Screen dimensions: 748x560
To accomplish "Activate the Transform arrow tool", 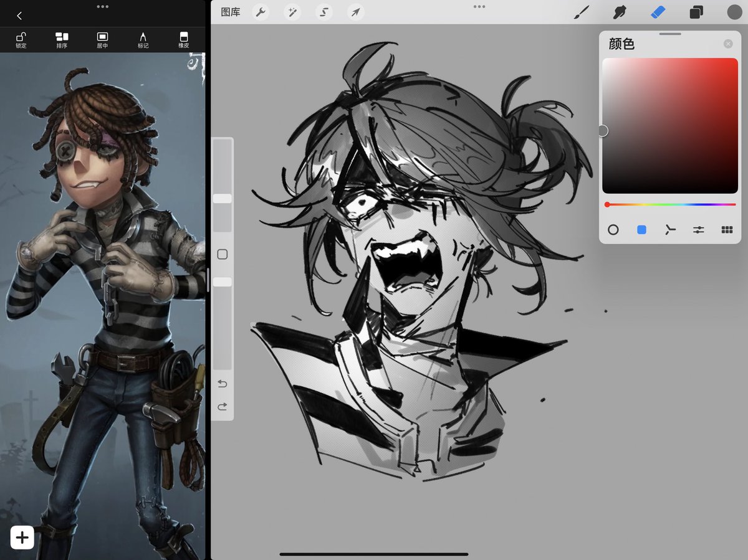I will coord(355,12).
